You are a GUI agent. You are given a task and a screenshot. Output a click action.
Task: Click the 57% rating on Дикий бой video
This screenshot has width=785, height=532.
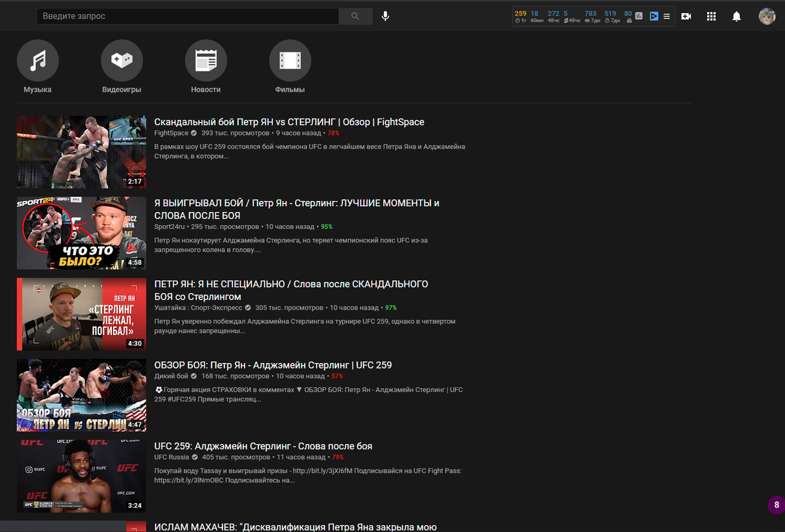337,376
